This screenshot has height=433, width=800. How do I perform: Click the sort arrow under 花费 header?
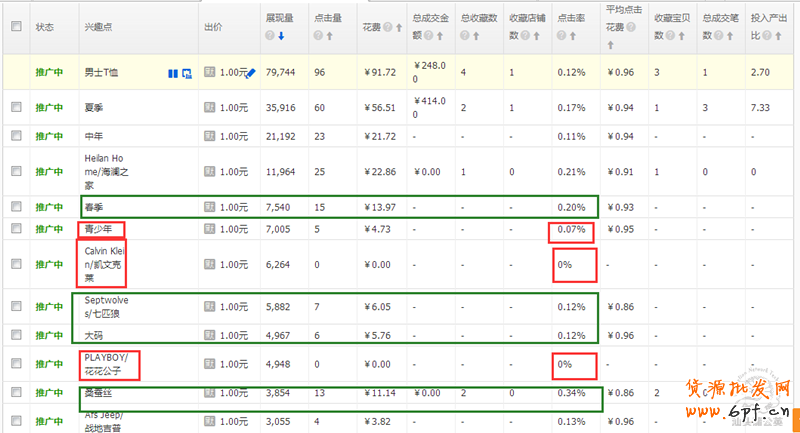[397, 27]
